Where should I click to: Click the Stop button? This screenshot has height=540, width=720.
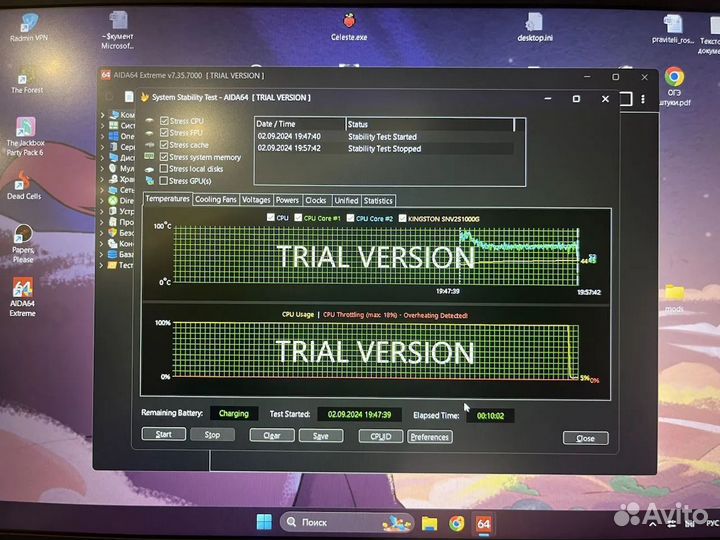click(212, 434)
